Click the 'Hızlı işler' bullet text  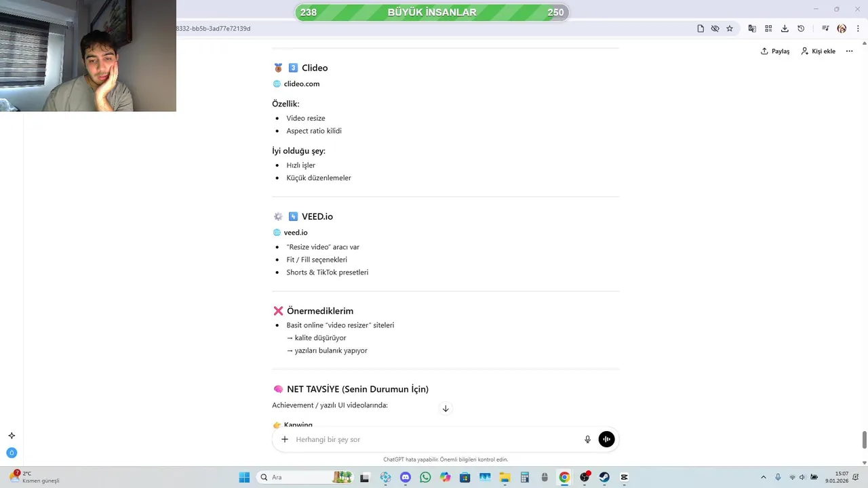point(300,165)
